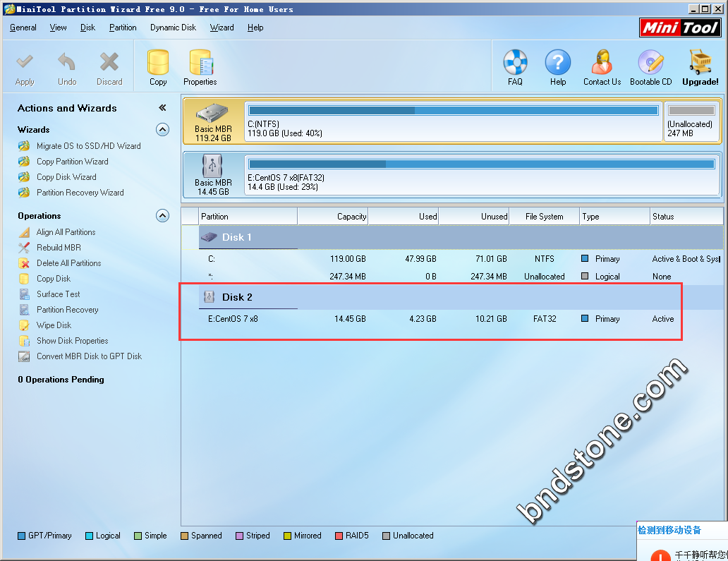Click the Copy disk toolbar icon
This screenshot has width=728, height=561.
coord(158,62)
